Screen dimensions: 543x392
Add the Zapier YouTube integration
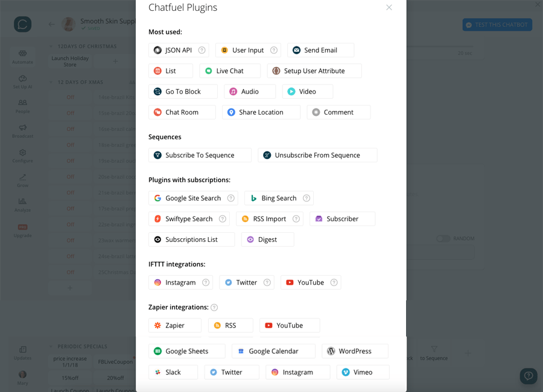tap(290, 326)
